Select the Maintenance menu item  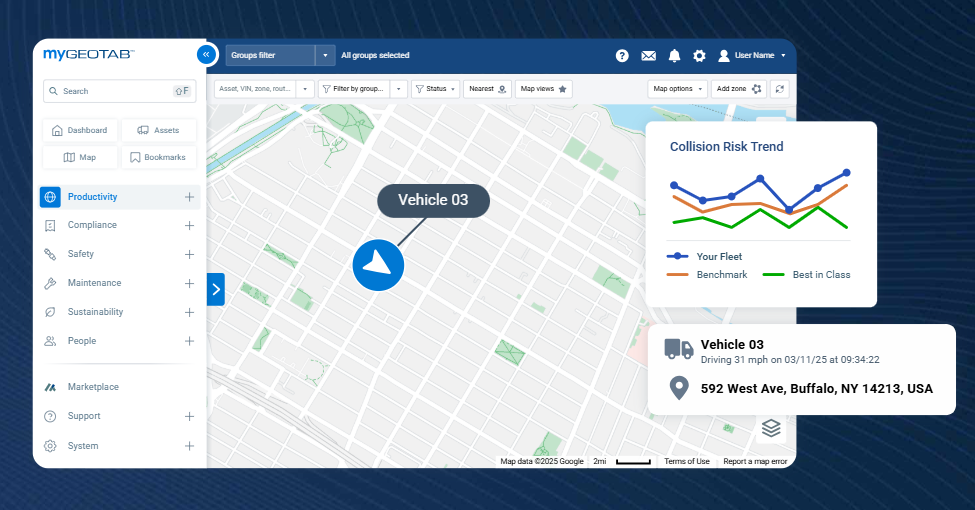(120, 283)
